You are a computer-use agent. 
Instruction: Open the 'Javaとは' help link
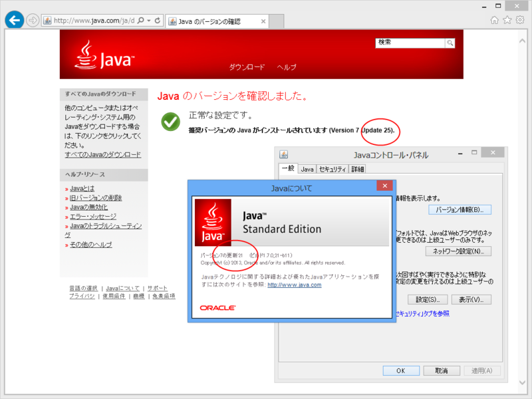pos(82,188)
